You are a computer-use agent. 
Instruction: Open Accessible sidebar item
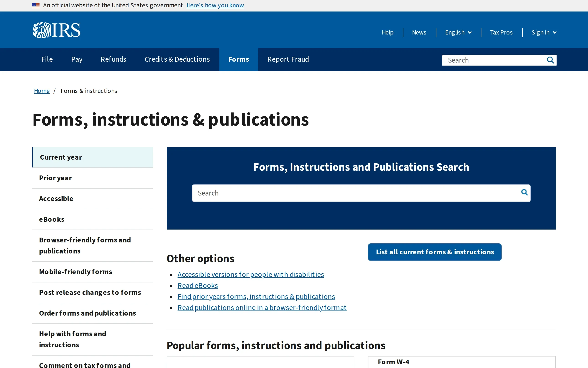click(93, 198)
